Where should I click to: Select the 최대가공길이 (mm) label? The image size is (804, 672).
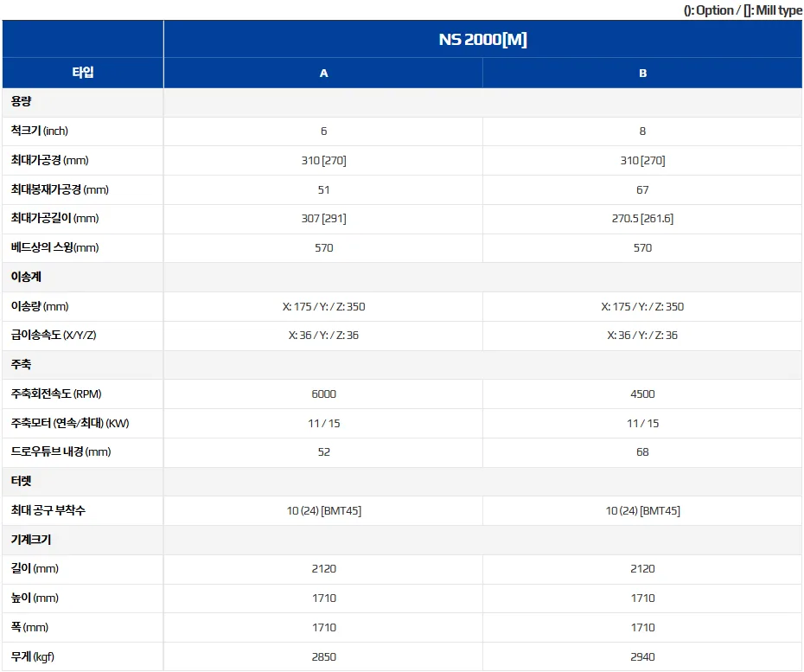click(54, 218)
